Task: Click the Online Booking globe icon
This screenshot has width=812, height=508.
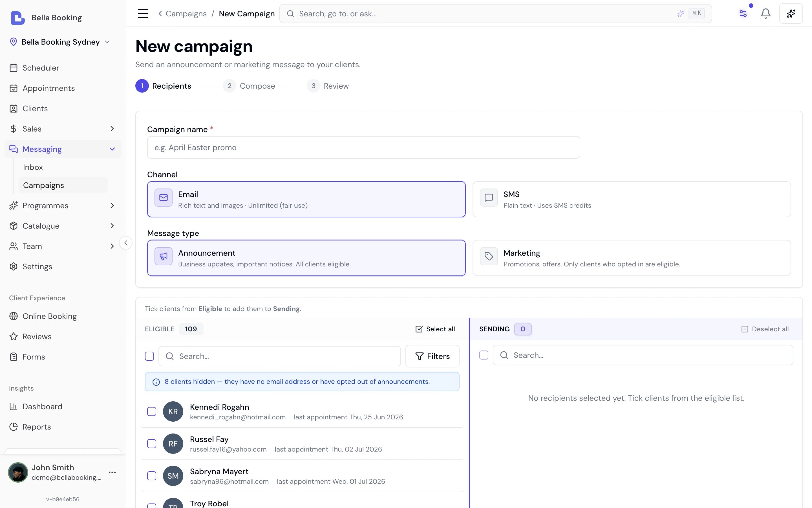Action: coord(14,316)
